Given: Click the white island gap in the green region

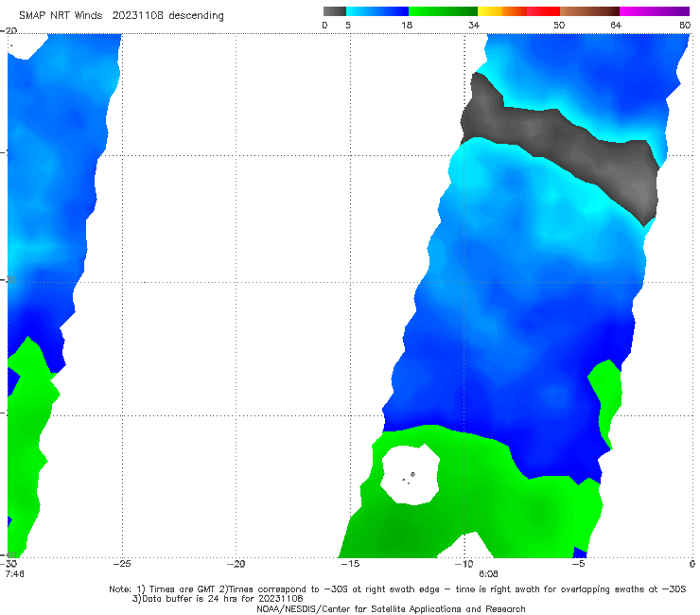Looking at the screenshot, I should (410, 475).
